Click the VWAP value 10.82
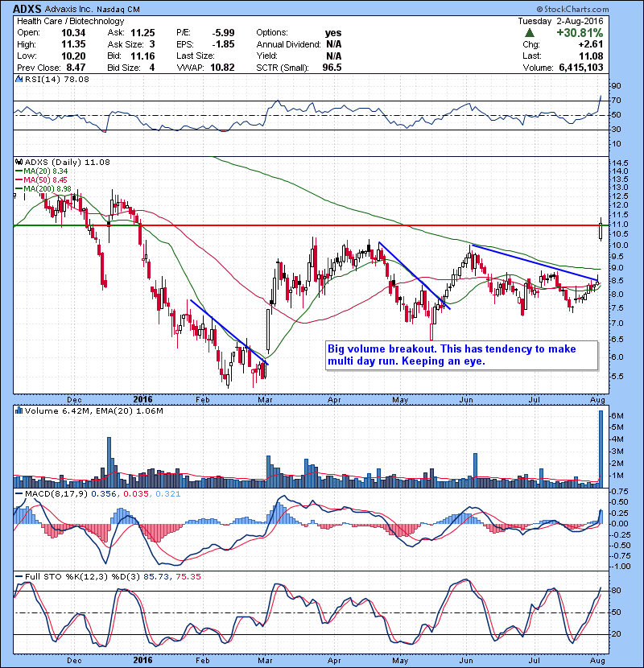 click(222, 68)
